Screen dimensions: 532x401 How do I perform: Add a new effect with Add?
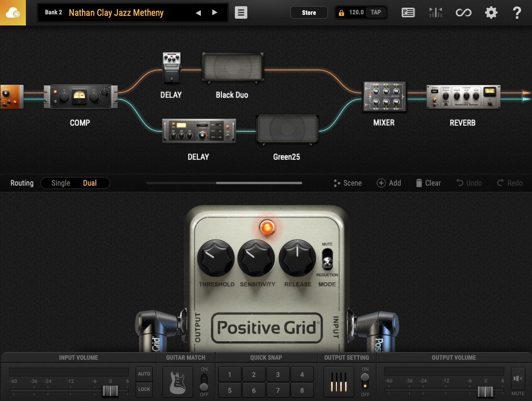[389, 183]
